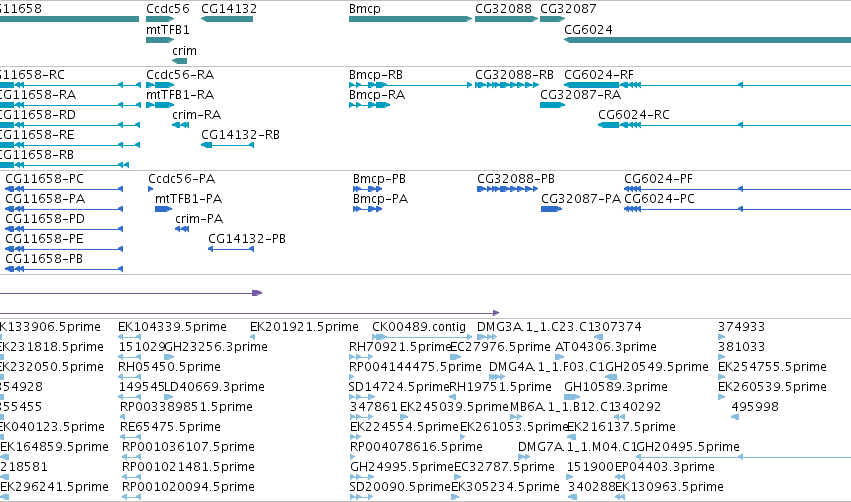
Task: Select protein Bmcp-PA
Action: click(x=380, y=199)
